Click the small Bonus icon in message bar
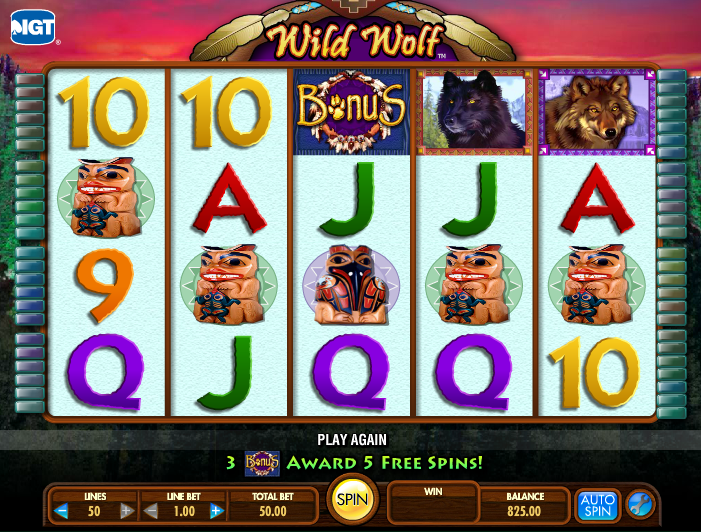The height and width of the screenshot is (532, 701). point(262,463)
